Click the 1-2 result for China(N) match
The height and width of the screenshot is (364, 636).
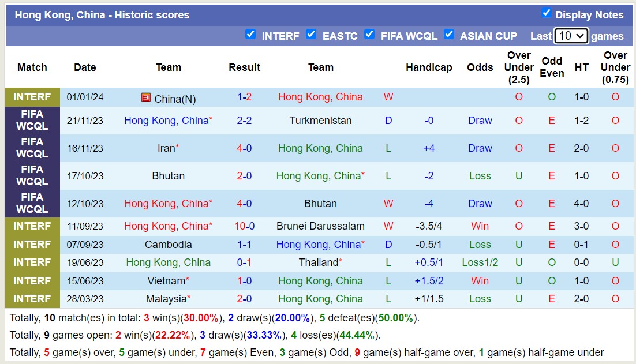point(244,97)
